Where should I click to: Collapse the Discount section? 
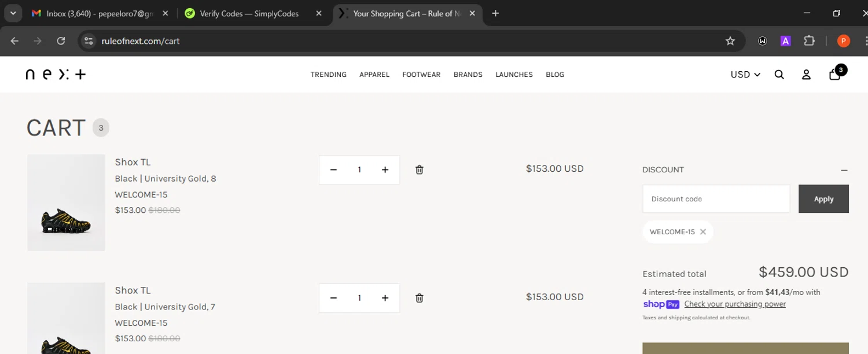(x=844, y=170)
